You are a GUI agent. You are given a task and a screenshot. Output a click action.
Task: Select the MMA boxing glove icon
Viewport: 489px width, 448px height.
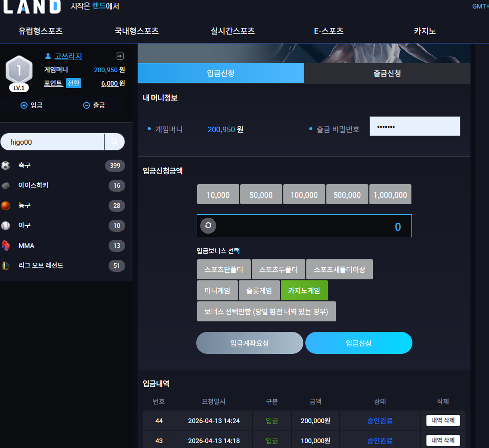(x=6, y=246)
